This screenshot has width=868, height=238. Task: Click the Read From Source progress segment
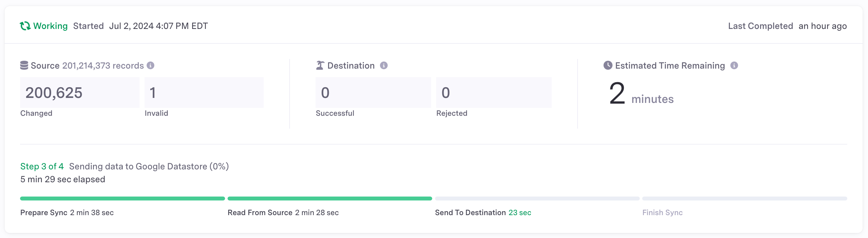pyautogui.click(x=330, y=198)
